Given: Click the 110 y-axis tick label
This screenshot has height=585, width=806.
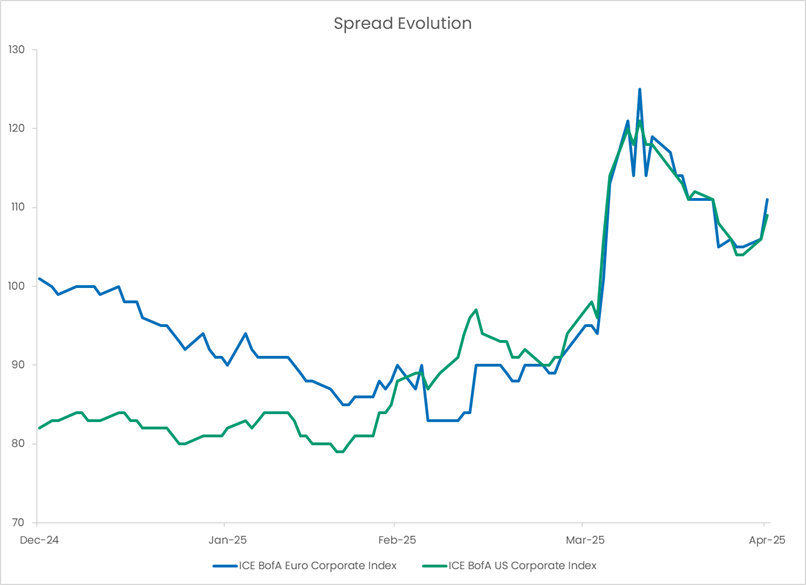Looking at the screenshot, I should (18, 207).
